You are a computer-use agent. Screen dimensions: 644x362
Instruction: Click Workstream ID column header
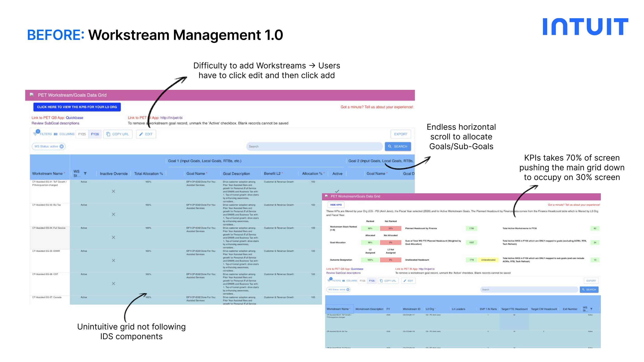(411, 309)
